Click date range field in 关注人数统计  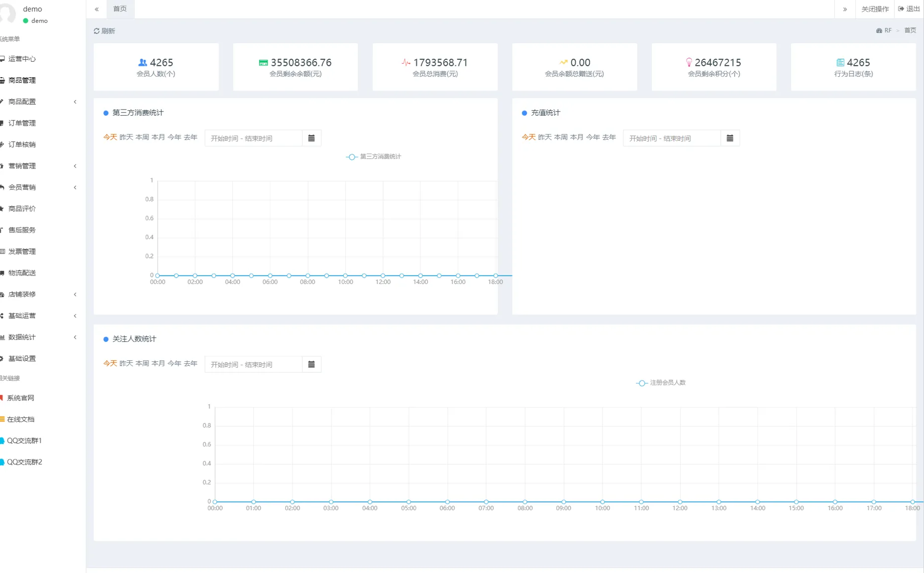253,364
